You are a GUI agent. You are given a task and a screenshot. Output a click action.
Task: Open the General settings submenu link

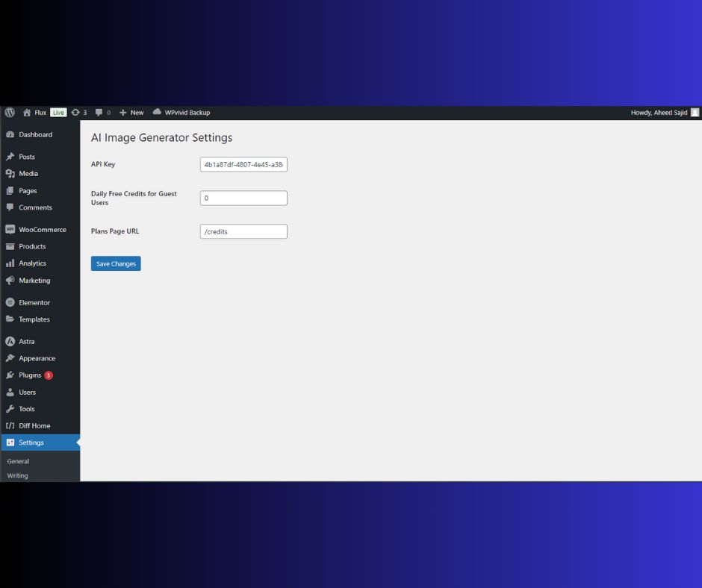pos(18,462)
